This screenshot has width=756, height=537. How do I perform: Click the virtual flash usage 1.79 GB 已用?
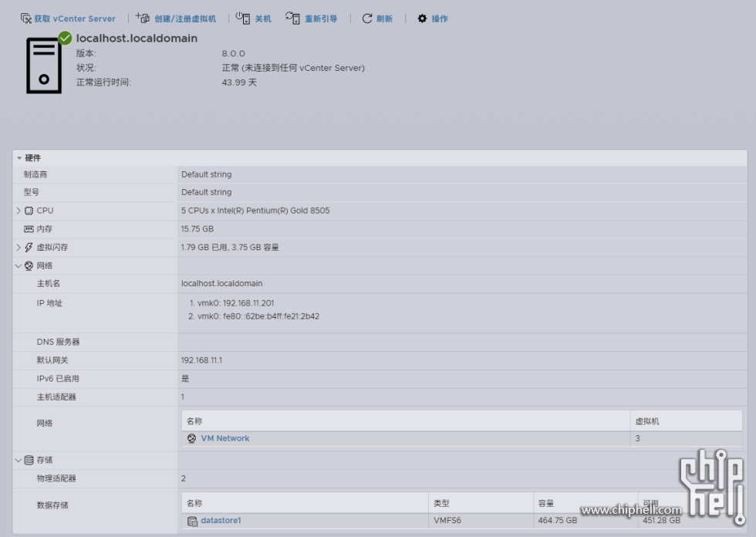(x=204, y=248)
